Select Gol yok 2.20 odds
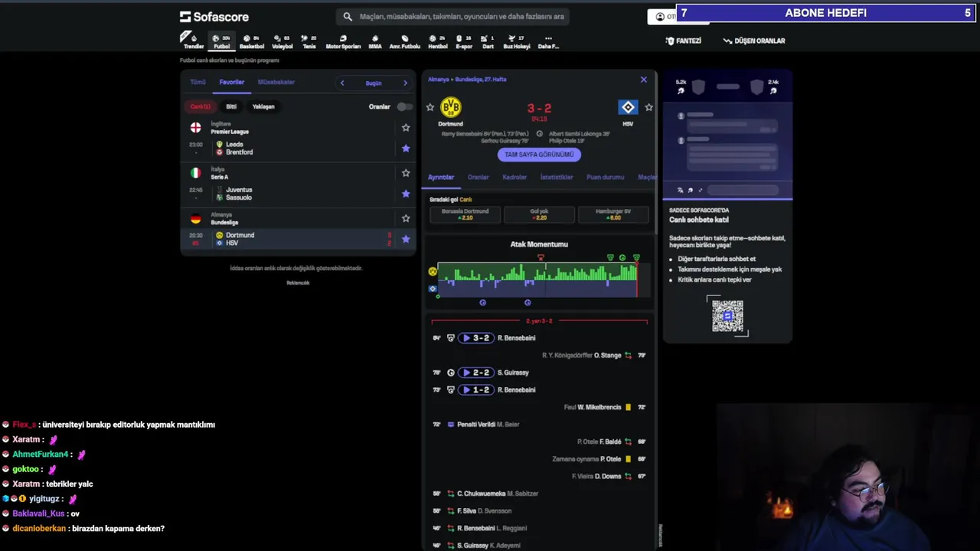Image resolution: width=980 pixels, height=551 pixels. [539, 214]
